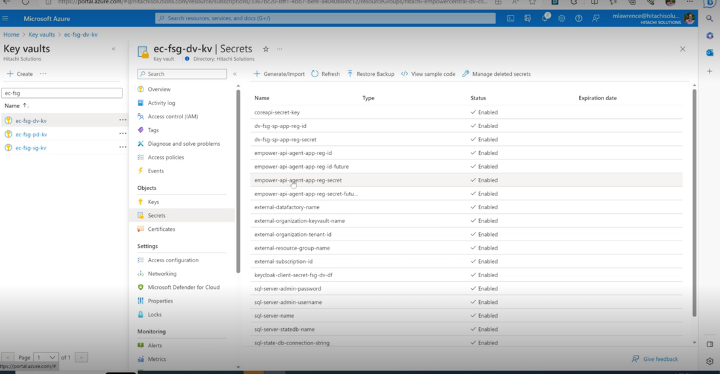Close the Secrets blade

682,49
